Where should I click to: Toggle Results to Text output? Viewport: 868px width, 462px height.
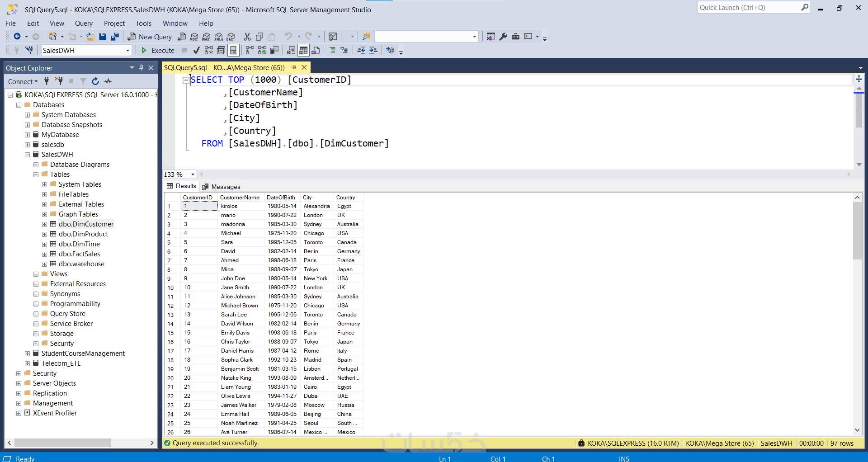click(291, 50)
